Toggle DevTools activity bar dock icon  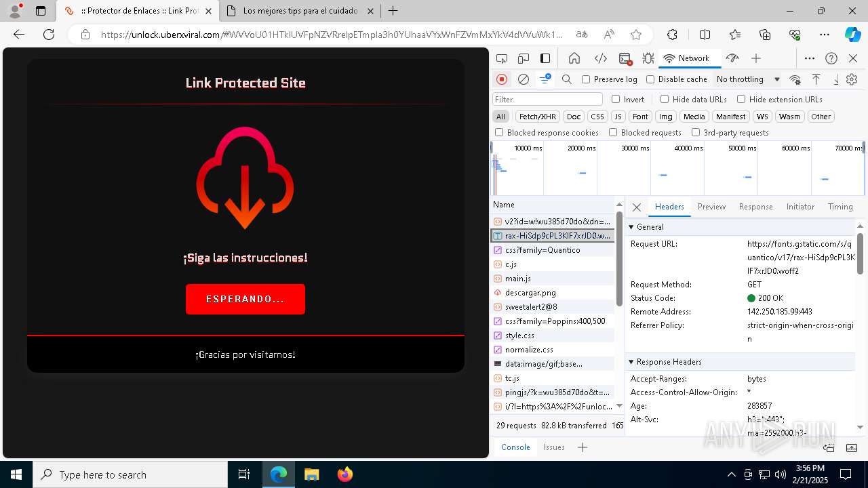545,58
